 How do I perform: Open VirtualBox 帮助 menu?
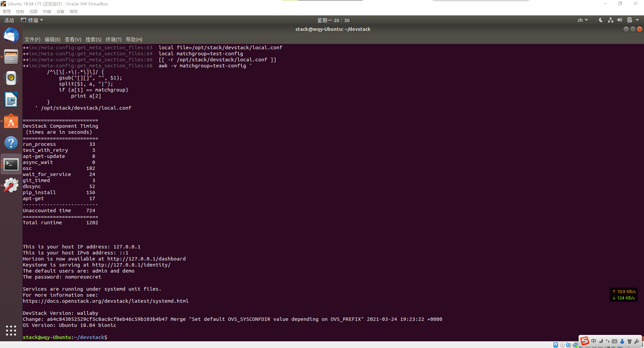point(74,12)
